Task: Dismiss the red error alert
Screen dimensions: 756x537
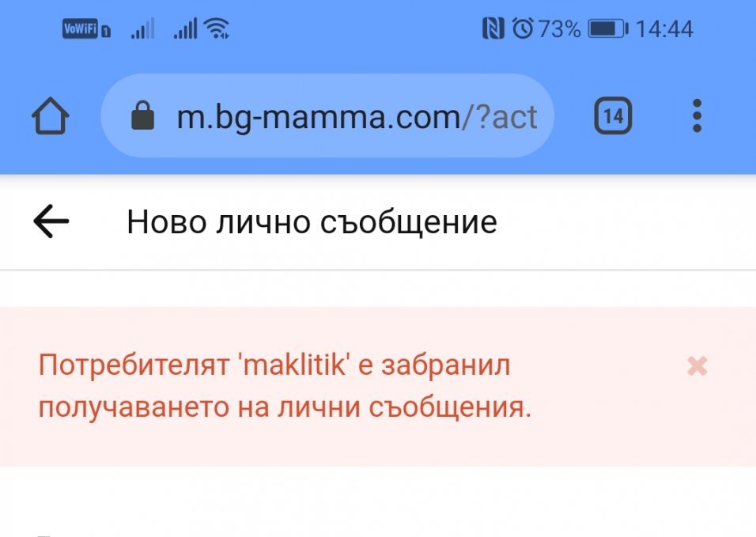Action: coord(697,365)
